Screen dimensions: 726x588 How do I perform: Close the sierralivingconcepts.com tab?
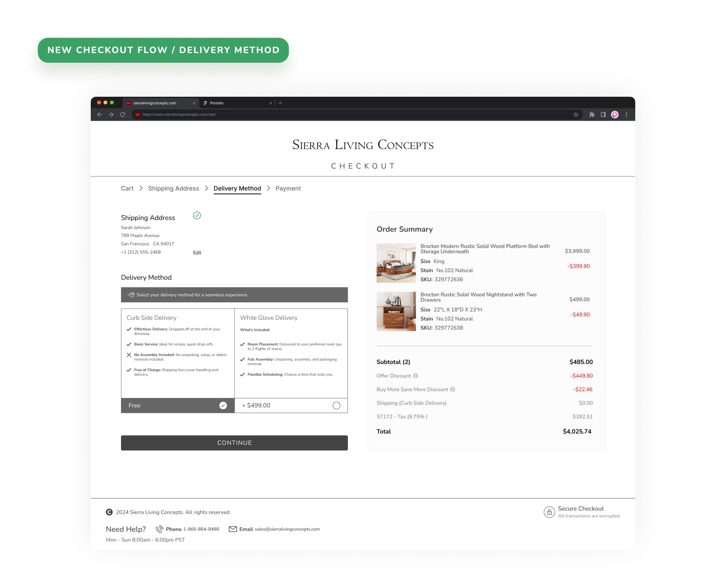(x=194, y=103)
